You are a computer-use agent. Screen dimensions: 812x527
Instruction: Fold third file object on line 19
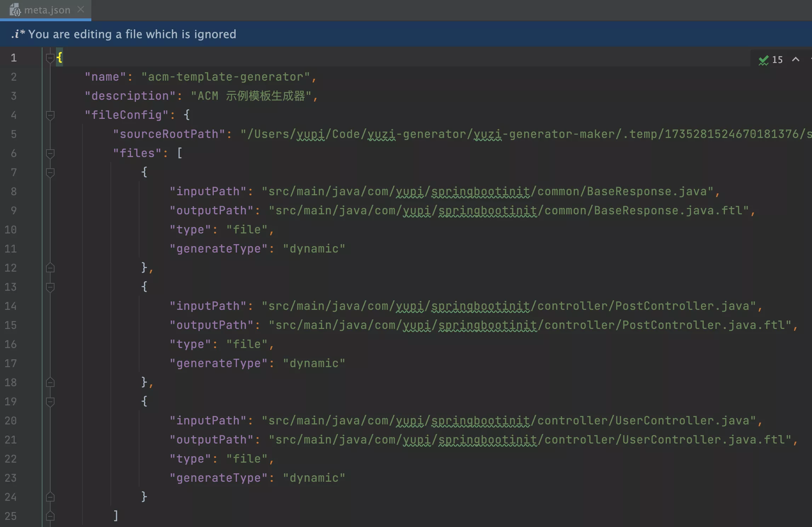(x=50, y=401)
